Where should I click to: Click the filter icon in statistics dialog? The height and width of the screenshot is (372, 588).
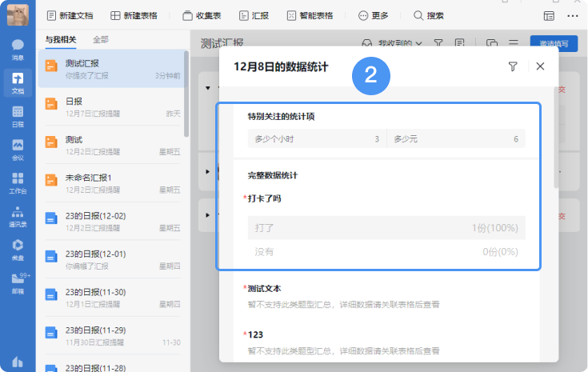coord(513,66)
